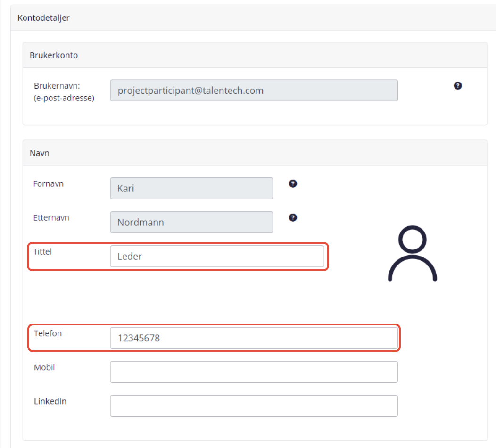Click the empty Mobil input field

[254, 372]
